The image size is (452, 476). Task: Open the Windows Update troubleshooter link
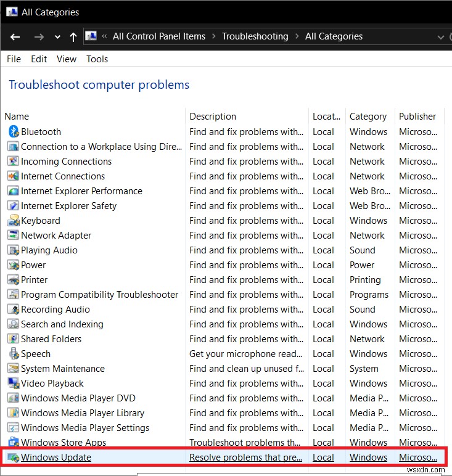pos(56,457)
